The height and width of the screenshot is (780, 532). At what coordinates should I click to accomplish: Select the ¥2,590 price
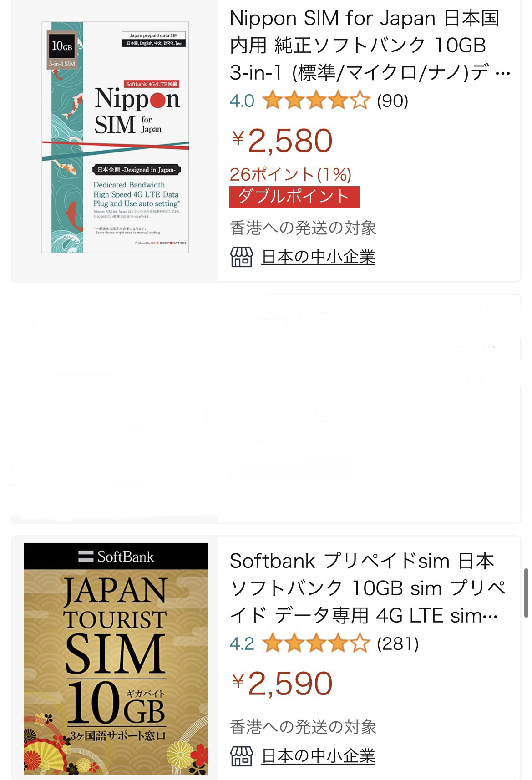pos(282,684)
